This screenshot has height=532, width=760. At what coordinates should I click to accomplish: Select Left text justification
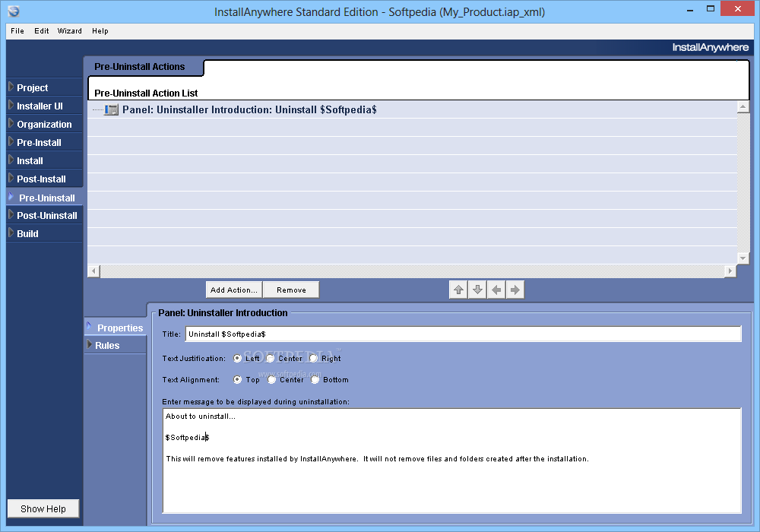[237, 358]
